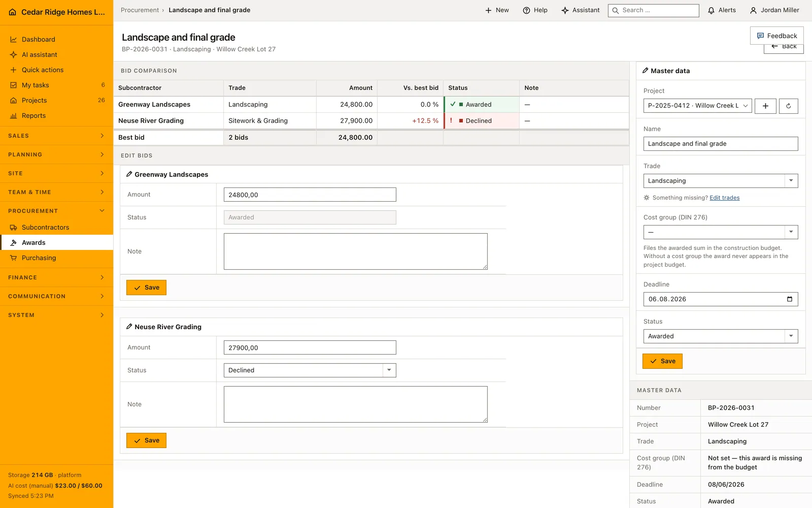
Task: Expand the TEAM & TIME section
Action: 56,192
